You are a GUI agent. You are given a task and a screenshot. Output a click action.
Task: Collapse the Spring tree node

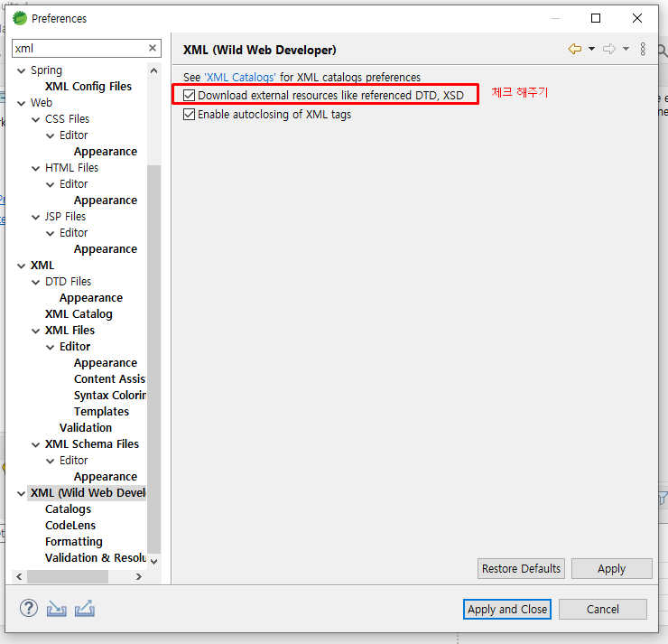pos(21,70)
